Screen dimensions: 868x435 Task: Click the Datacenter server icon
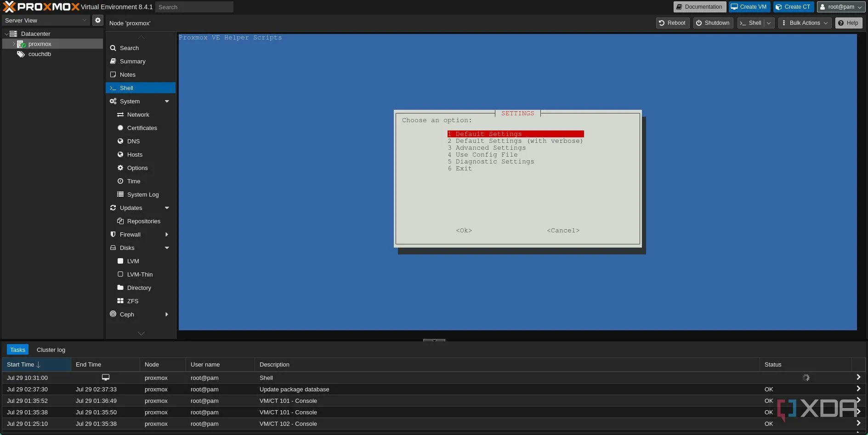13,34
